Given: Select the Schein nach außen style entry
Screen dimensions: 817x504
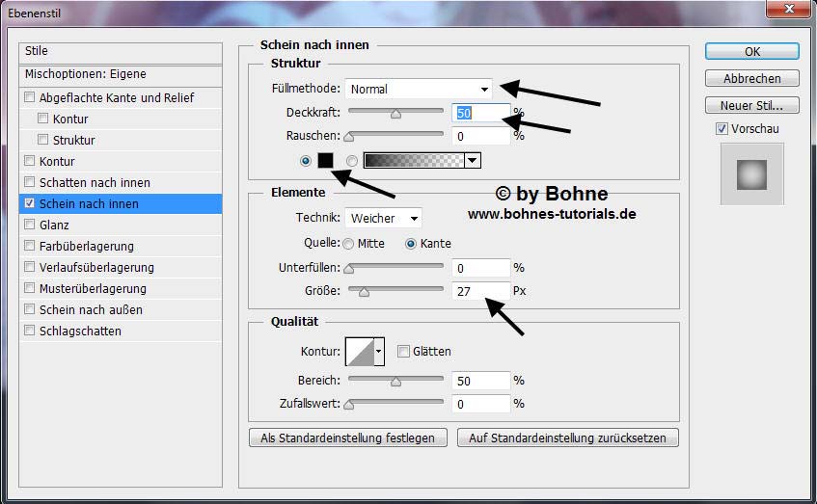Looking at the screenshot, I should coord(90,310).
